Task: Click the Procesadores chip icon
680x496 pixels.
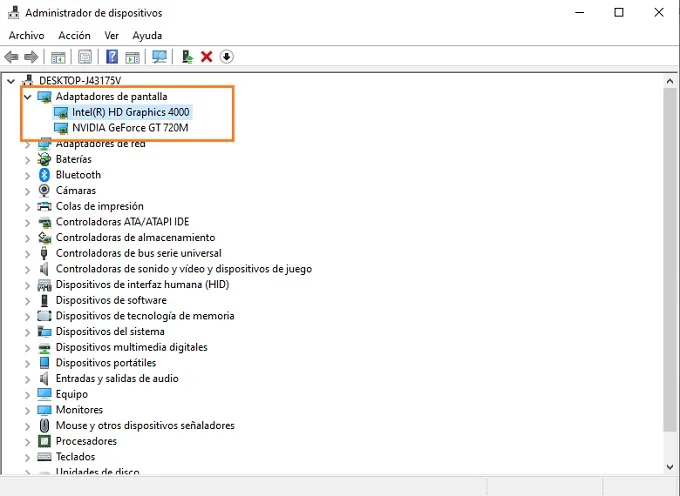Action: click(44, 441)
